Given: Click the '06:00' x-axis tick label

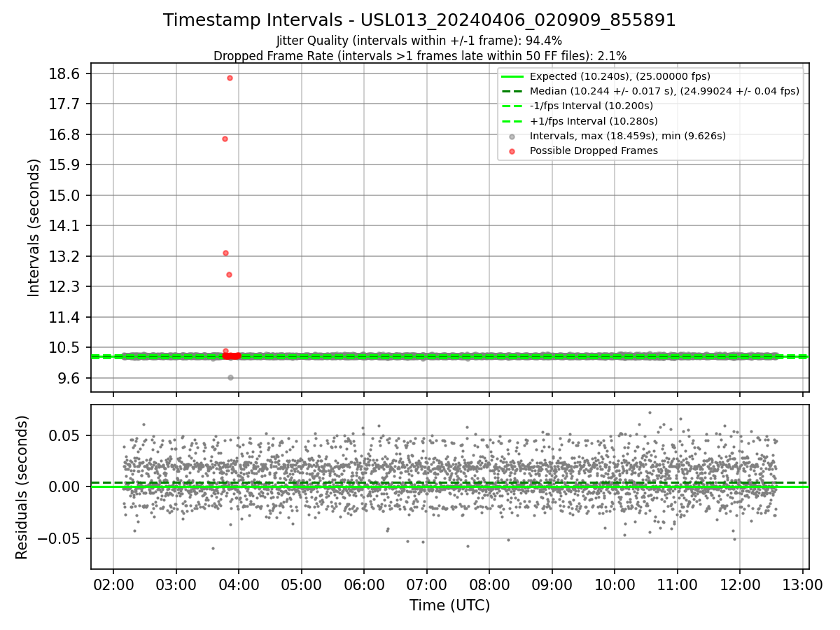Looking at the screenshot, I should 364,584.
